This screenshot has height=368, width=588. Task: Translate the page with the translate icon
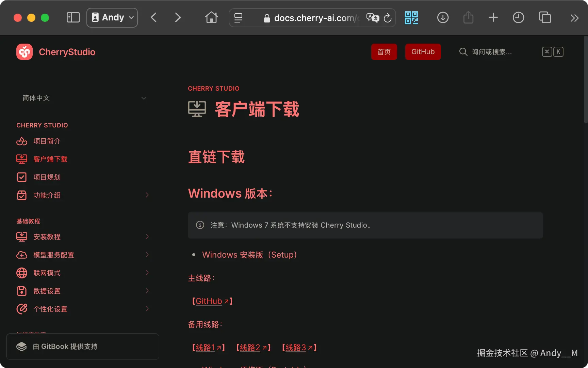pos(373,18)
